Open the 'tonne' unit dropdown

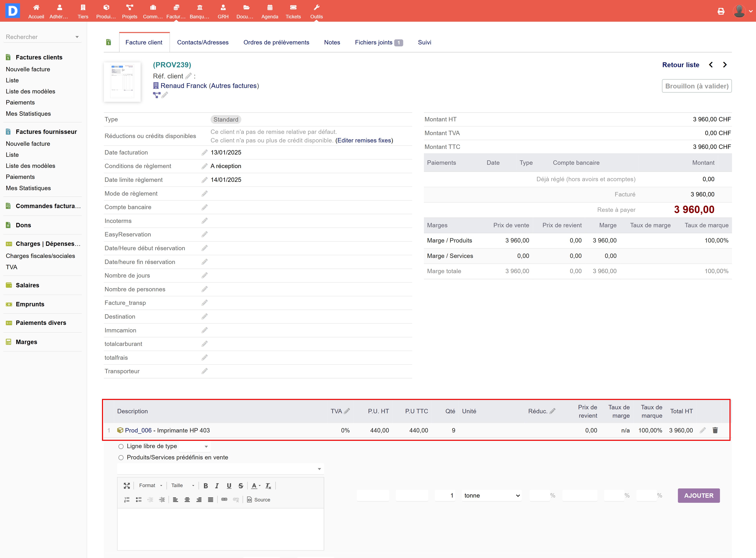tap(491, 495)
